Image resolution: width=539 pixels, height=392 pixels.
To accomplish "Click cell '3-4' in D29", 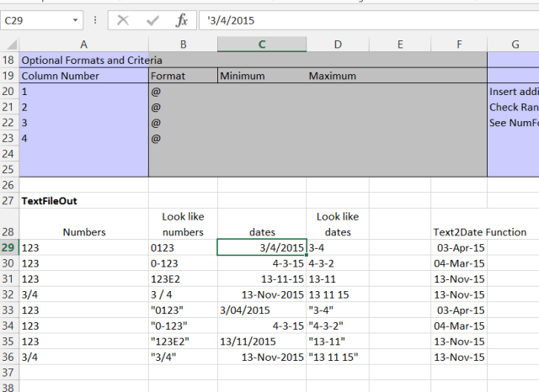I will tap(338, 247).
